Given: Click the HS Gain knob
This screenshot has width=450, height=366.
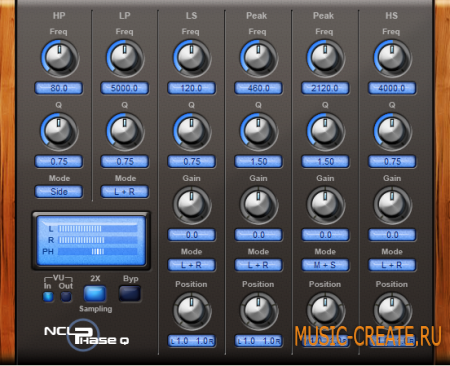Looking at the screenshot, I should point(392,205).
